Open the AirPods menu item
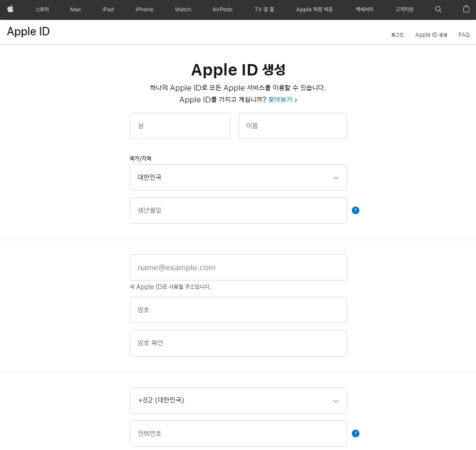Screen dimensions: 476x450 coord(222,9)
